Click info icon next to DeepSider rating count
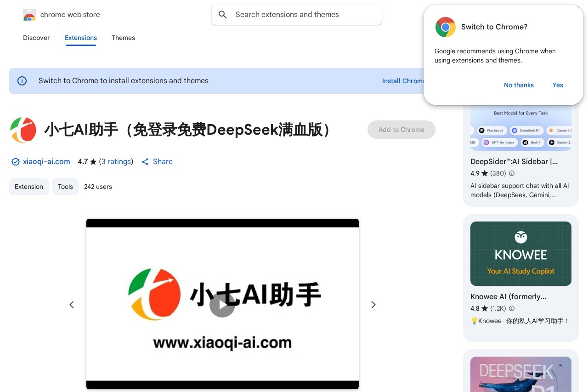This screenshot has height=392, width=588. tap(512, 173)
